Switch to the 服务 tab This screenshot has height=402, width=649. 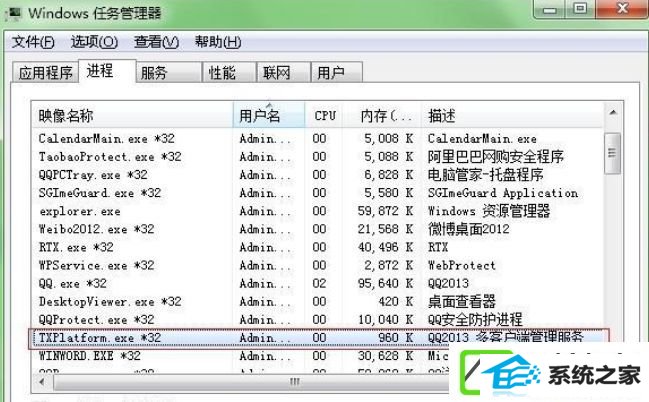coord(168,72)
